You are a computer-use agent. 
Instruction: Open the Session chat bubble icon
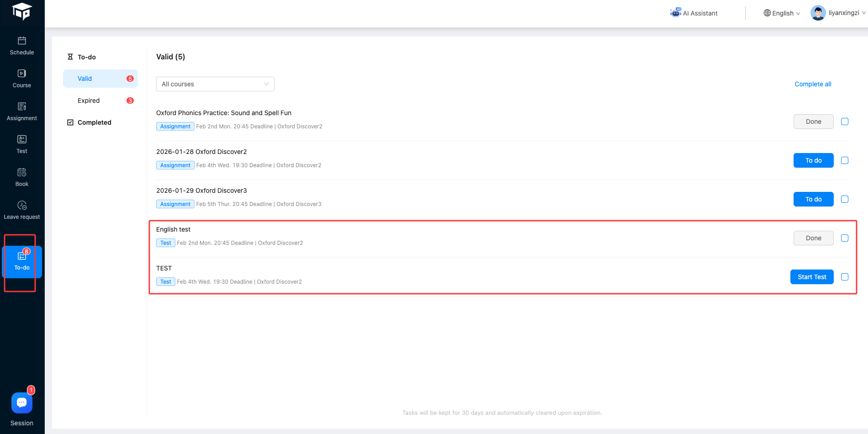coord(22,403)
